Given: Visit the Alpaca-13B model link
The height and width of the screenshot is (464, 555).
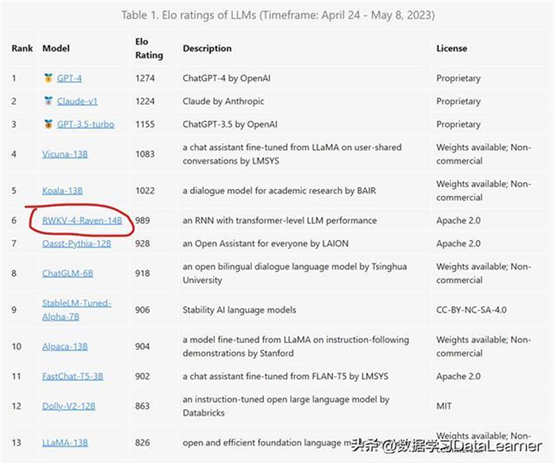Looking at the screenshot, I should [65, 346].
